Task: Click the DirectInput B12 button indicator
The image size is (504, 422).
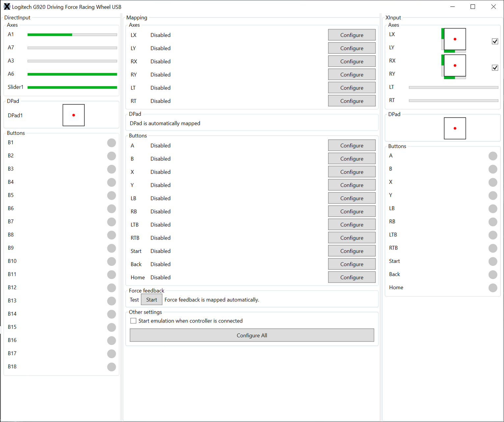Action: coord(112,288)
